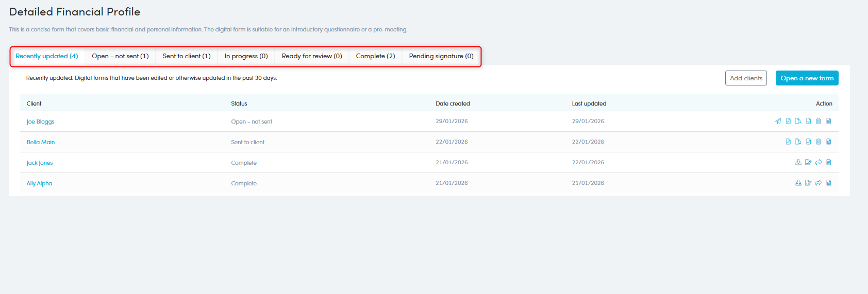Go to Ready for review (0) tab
Screen dimensions: 868x294
[x=312, y=56]
